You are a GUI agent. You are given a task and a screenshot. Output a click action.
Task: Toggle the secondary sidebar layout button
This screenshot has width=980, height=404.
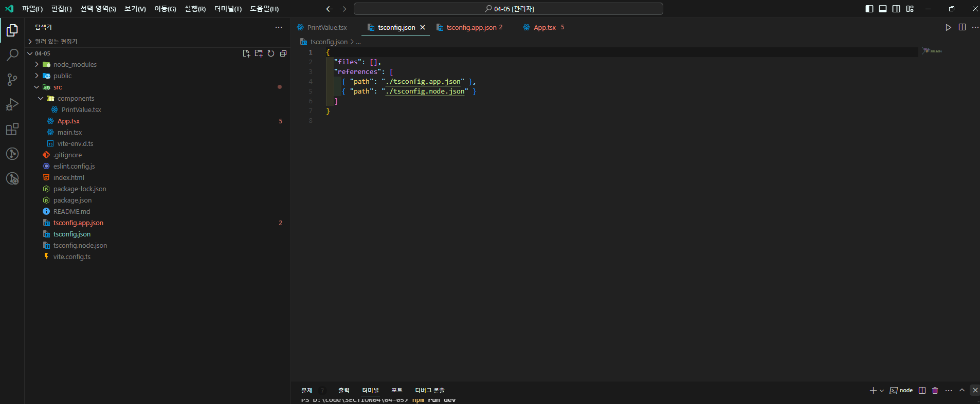[896, 9]
